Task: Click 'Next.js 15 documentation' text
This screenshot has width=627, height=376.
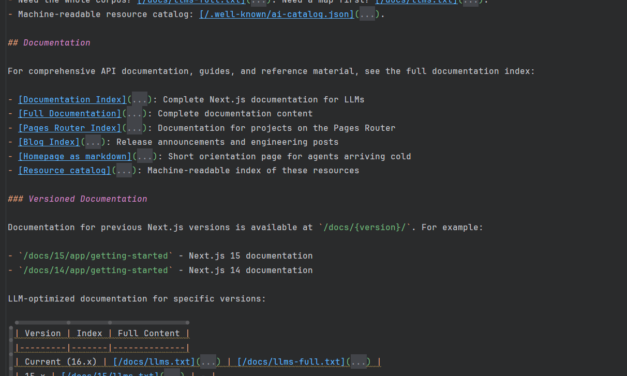Action: point(251,256)
